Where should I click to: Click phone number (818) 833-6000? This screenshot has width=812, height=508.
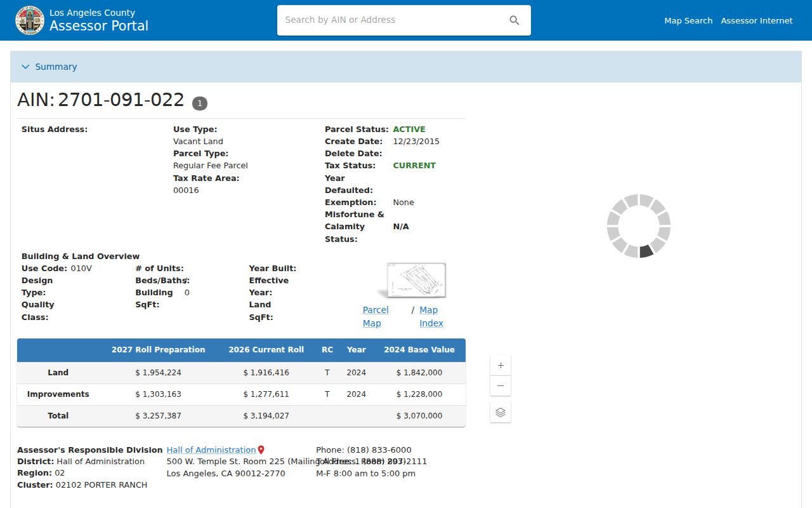pos(379,450)
